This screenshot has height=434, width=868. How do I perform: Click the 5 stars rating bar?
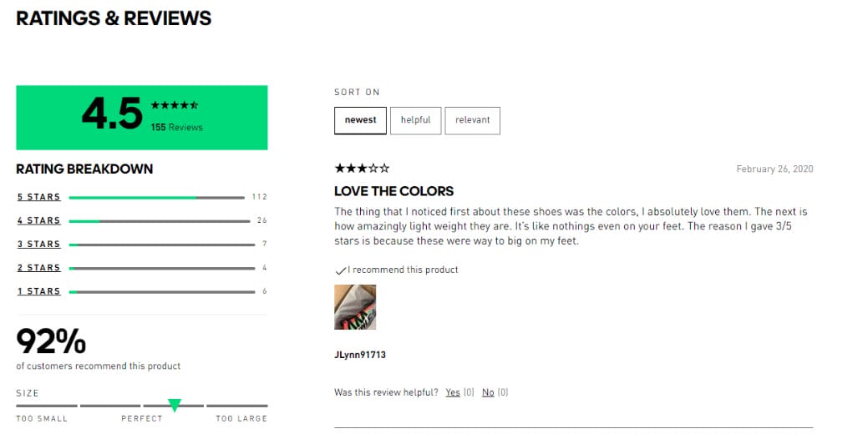(x=157, y=198)
